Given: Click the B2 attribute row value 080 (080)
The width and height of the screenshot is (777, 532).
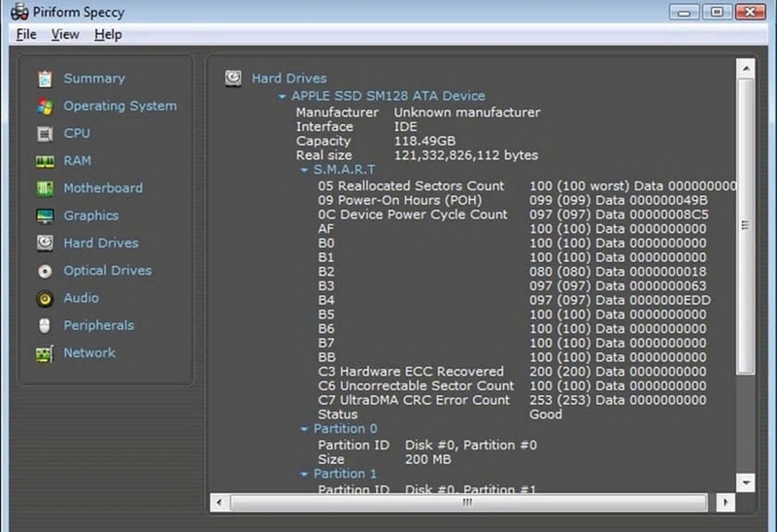Looking at the screenshot, I should point(560,272).
